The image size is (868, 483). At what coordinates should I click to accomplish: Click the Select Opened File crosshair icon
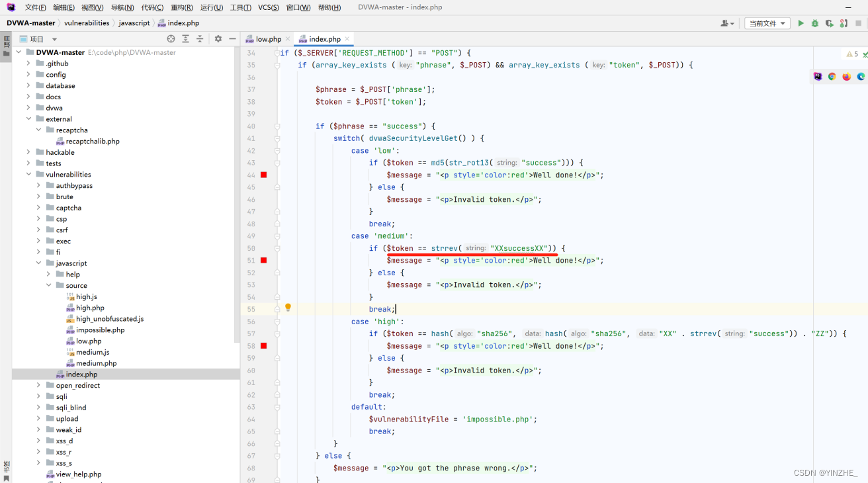pos(171,39)
